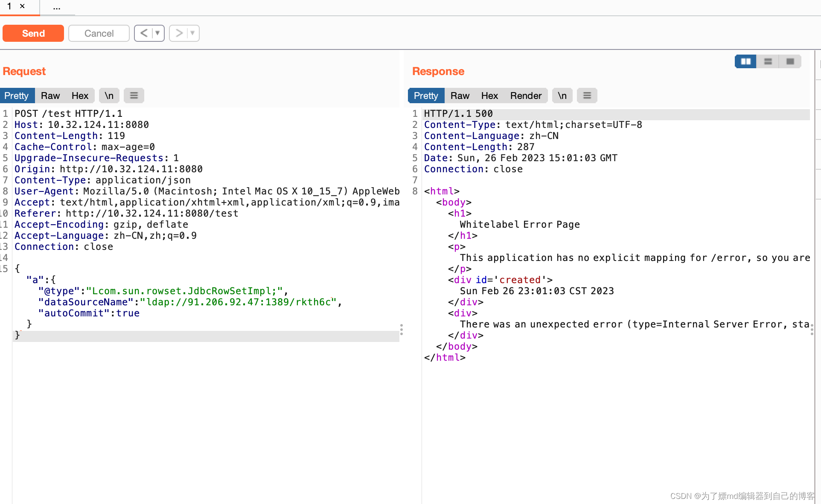Switch Request view to Raw

(50, 96)
